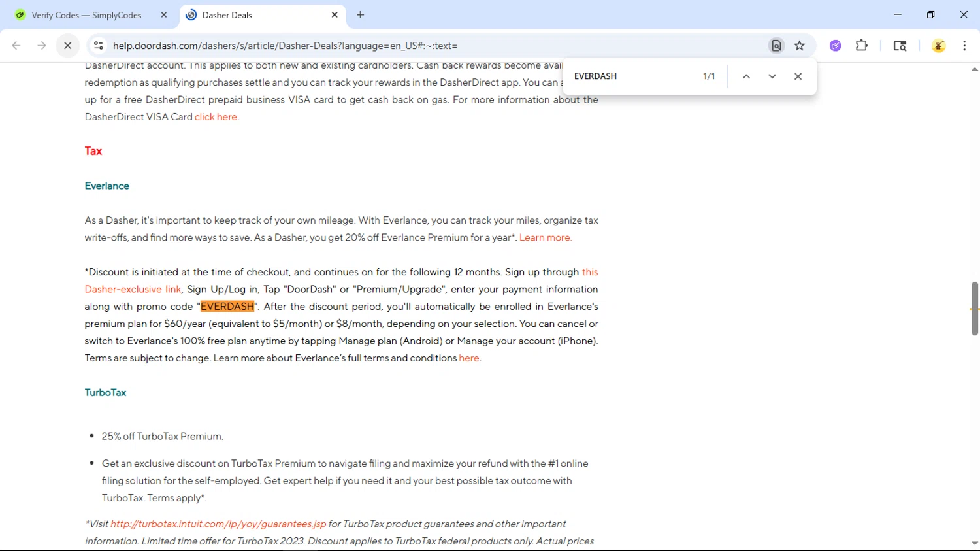View site information icon in address bar

pos(99,46)
